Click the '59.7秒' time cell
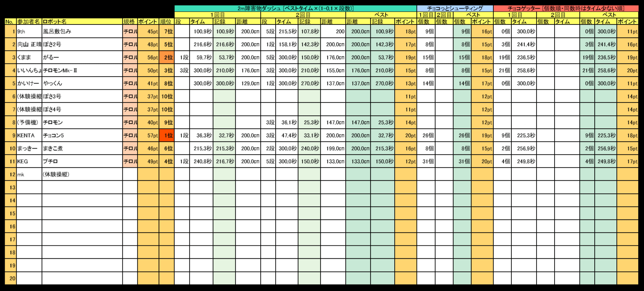This screenshot has width=644, height=291. (x=201, y=57)
